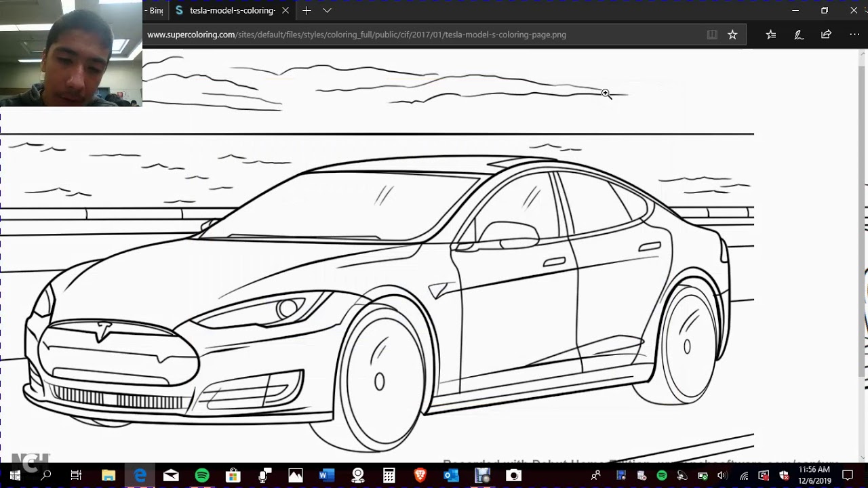Click the Windows Security shield tray icon
The image size is (868, 488).
[x=785, y=476]
